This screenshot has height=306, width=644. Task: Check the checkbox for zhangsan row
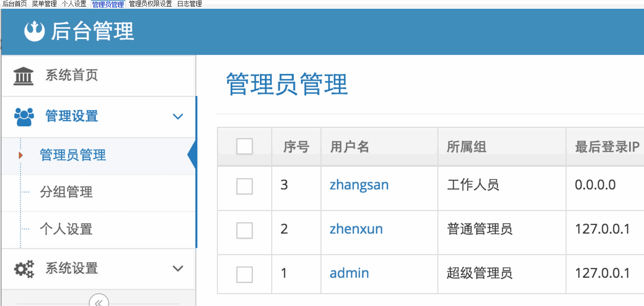pyautogui.click(x=245, y=186)
